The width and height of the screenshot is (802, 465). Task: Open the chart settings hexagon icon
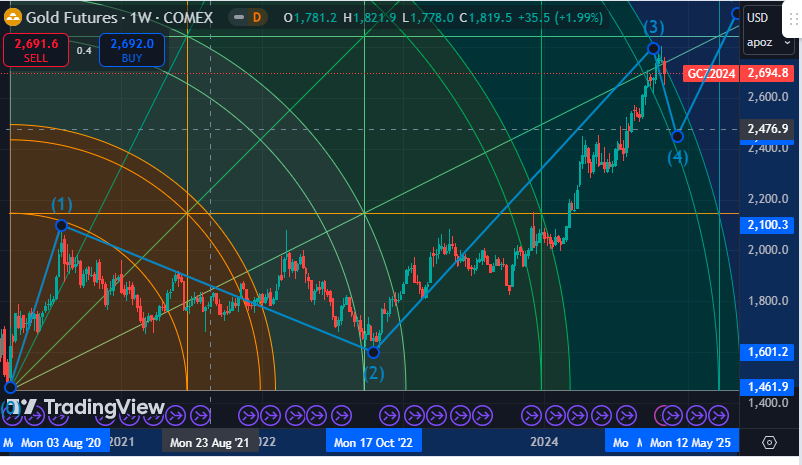click(x=769, y=442)
